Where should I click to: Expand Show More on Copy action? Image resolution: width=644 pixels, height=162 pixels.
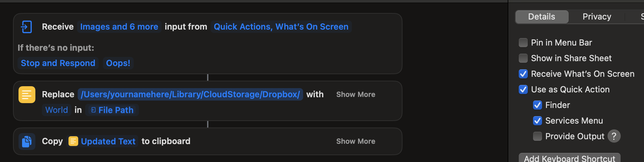[x=355, y=142]
